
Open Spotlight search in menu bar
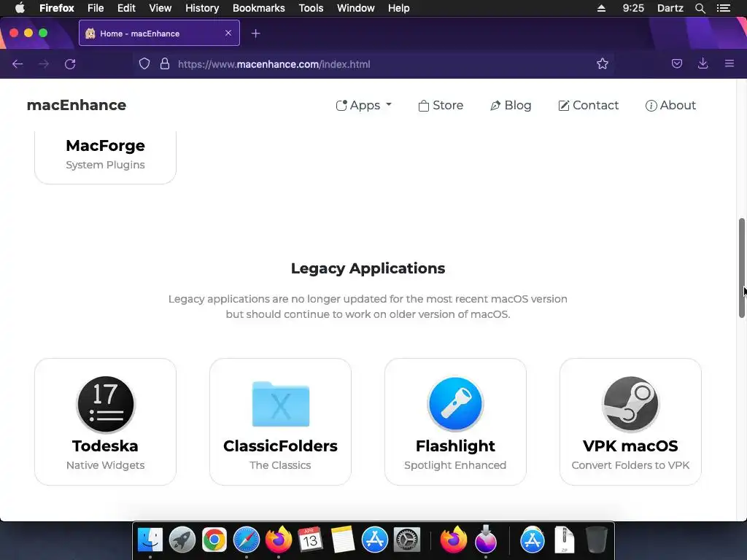point(700,8)
